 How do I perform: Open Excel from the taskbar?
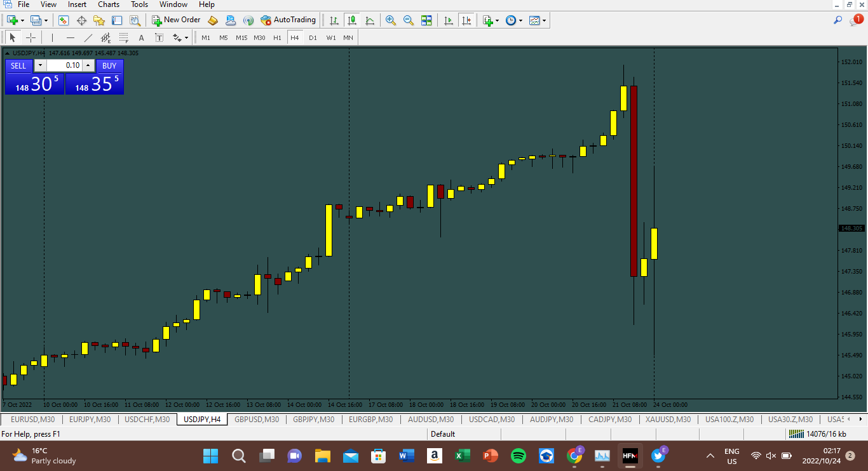[462, 456]
